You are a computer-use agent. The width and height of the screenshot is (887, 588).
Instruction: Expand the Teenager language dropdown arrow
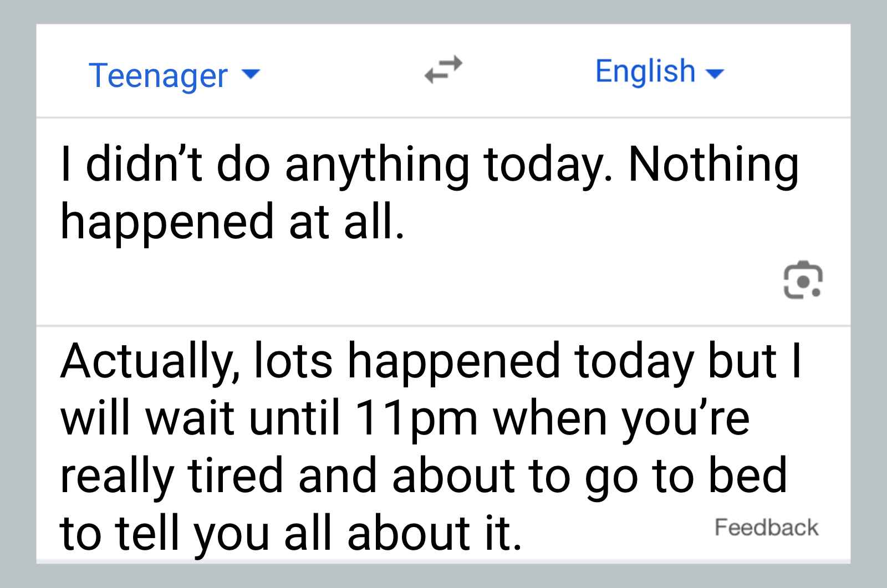[251, 74]
